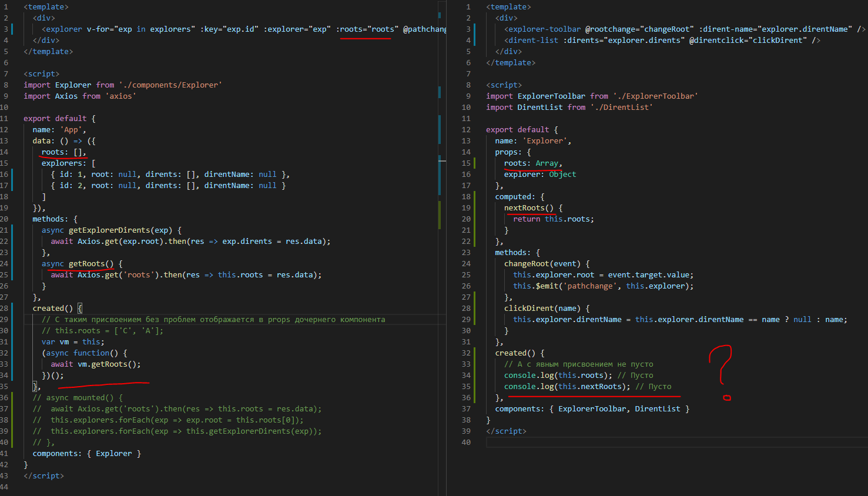Click the '<dirent-list :dirents' template line
868x496 pixels.
tap(662, 40)
